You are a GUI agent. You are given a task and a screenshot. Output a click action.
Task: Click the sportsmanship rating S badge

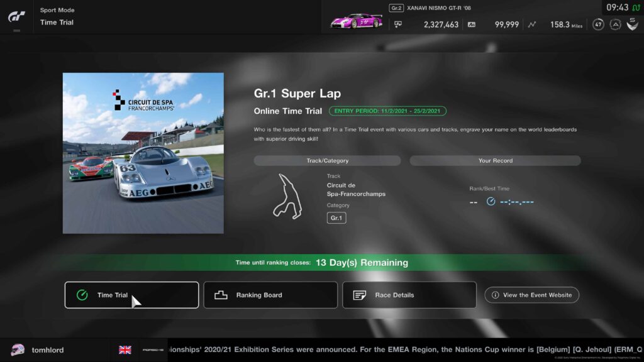pos(633,25)
